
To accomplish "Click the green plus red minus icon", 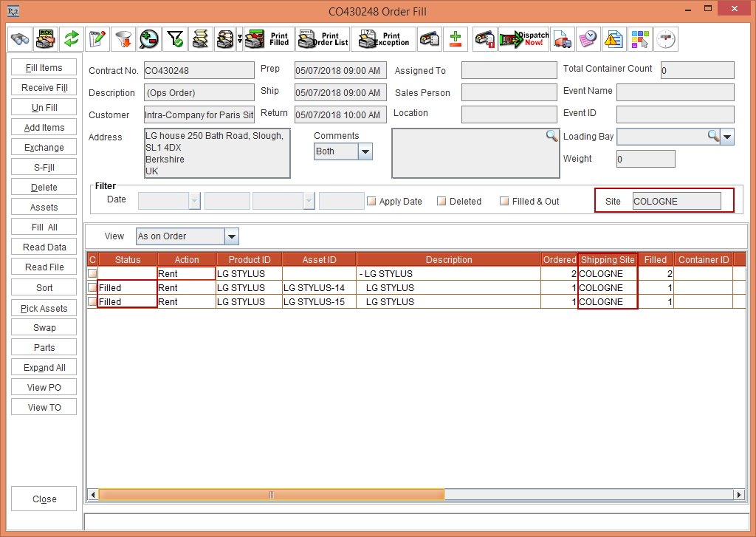I will click(456, 38).
